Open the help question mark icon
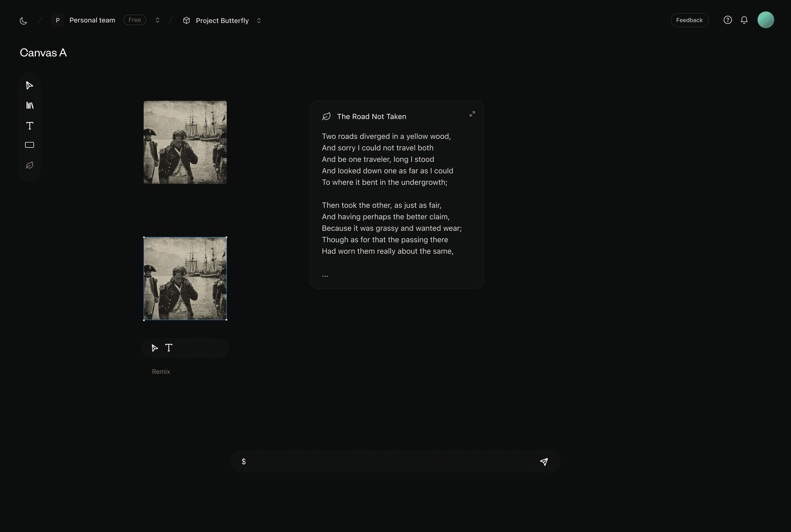791x532 pixels. [728, 20]
